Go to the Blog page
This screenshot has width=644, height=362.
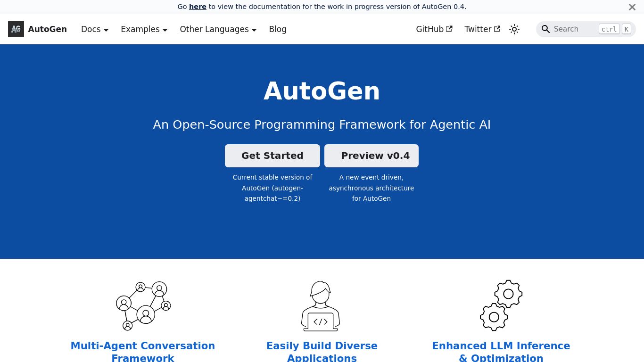[x=278, y=29]
